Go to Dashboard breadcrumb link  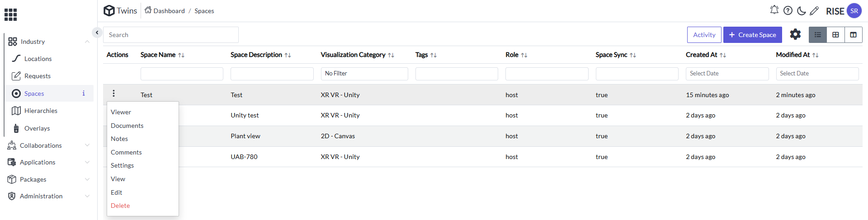pyautogui.click(x=169, y=11)
